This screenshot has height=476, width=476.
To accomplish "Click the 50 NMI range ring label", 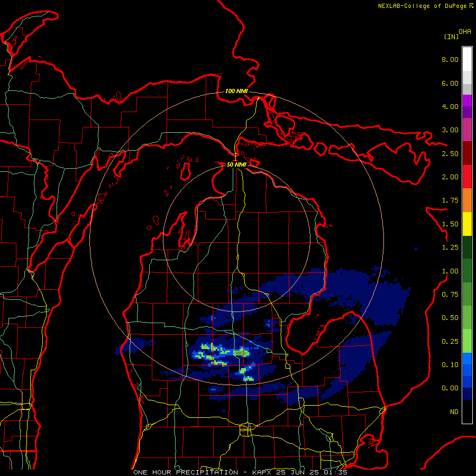I will point(236,164).
